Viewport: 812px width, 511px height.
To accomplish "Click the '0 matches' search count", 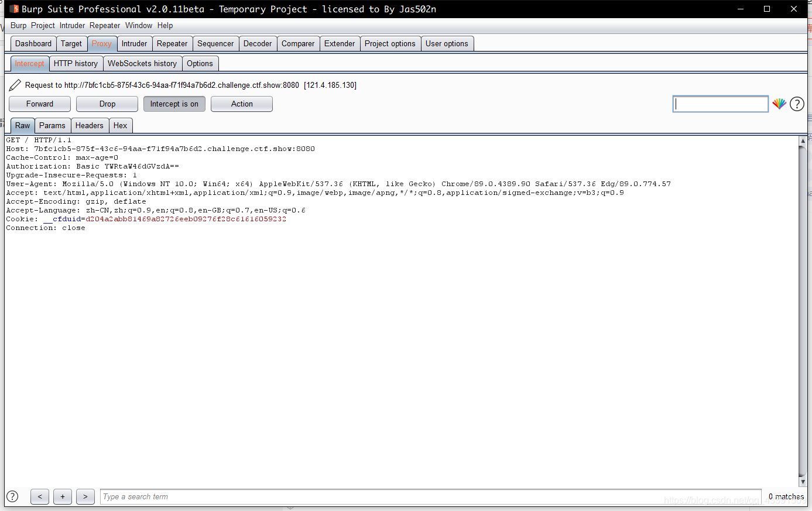I will point(786,496).
